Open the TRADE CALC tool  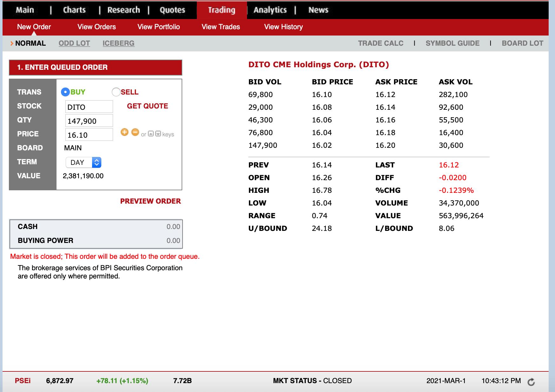click(x=381, y=43)
